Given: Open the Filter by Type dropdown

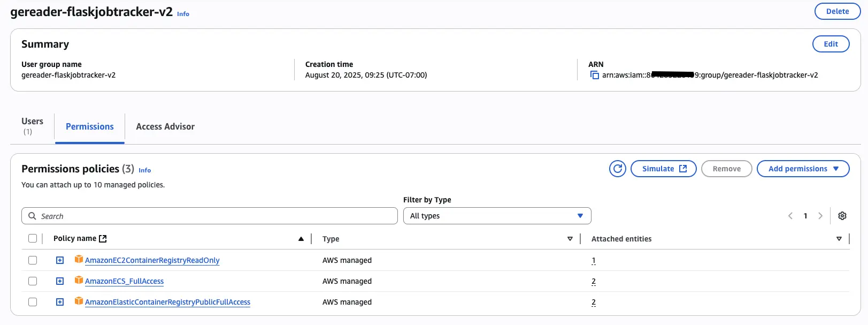Looking at the screenshot, I should pos(497,216).
